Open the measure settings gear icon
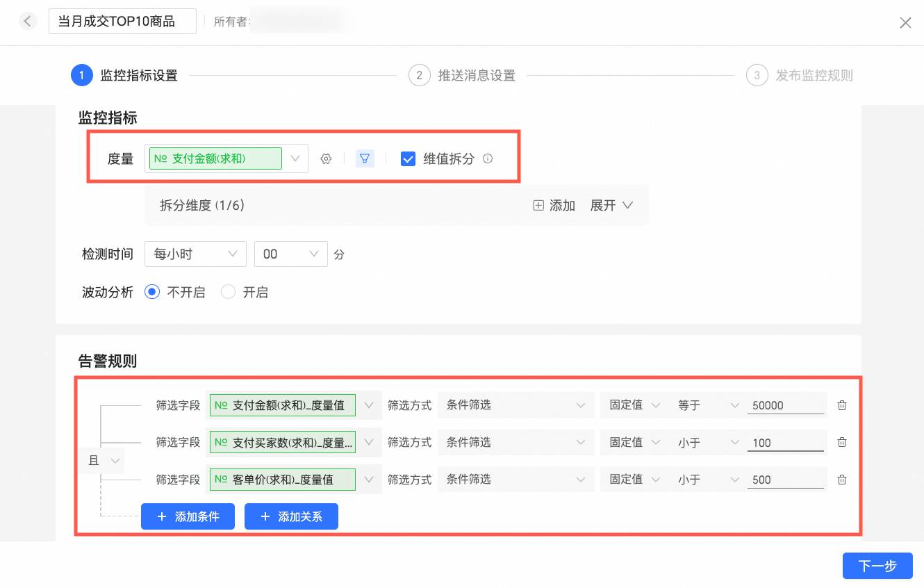 [326, 158]
